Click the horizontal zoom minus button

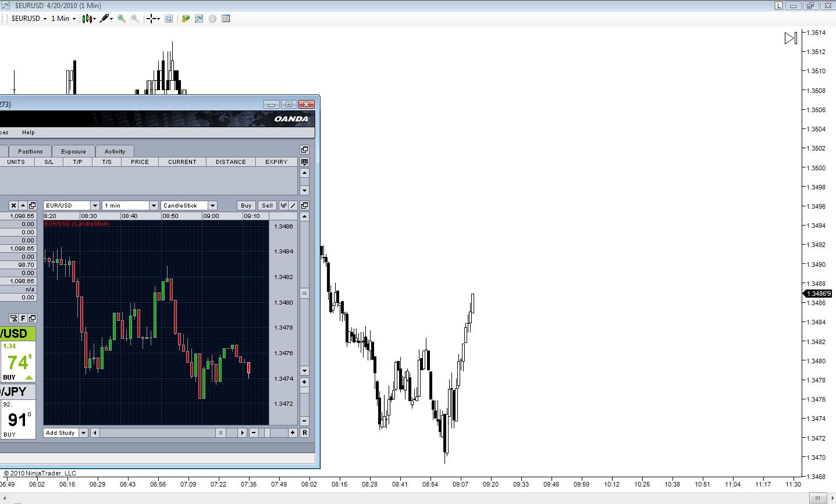pos(254,432)
